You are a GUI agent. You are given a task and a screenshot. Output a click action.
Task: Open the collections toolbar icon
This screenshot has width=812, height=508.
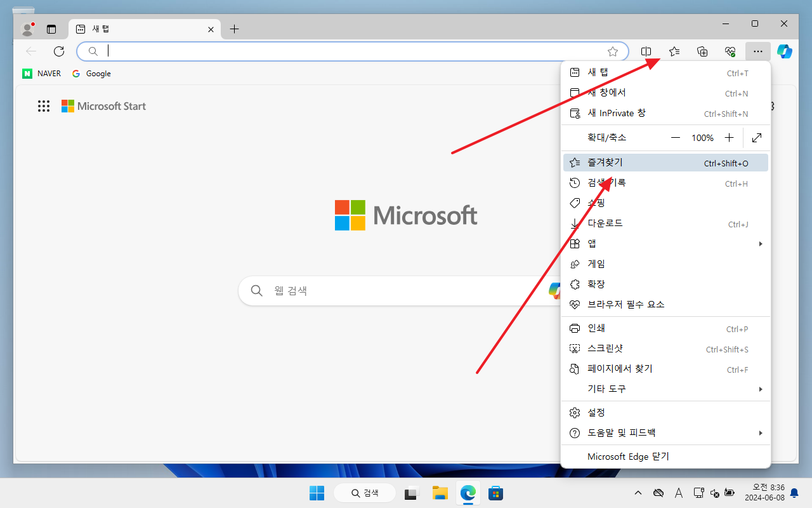(702, 51)
